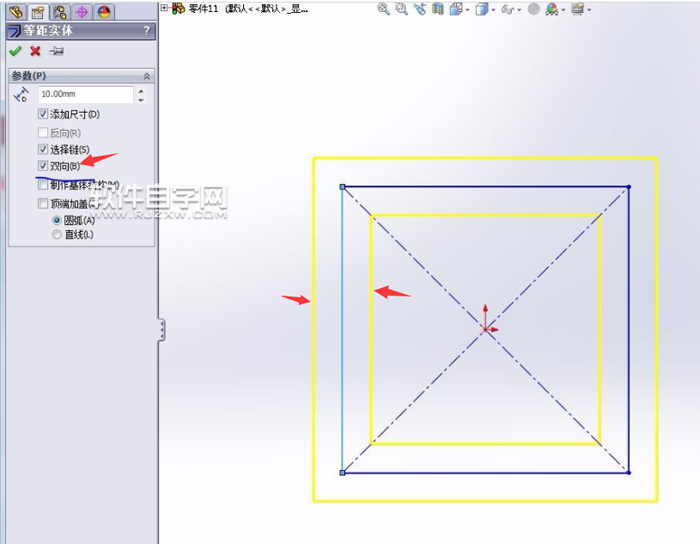The height and width of the screenshot is (544, 700).
Task: Click the panel splitter collapse handle
Action: tap(162, 330)
